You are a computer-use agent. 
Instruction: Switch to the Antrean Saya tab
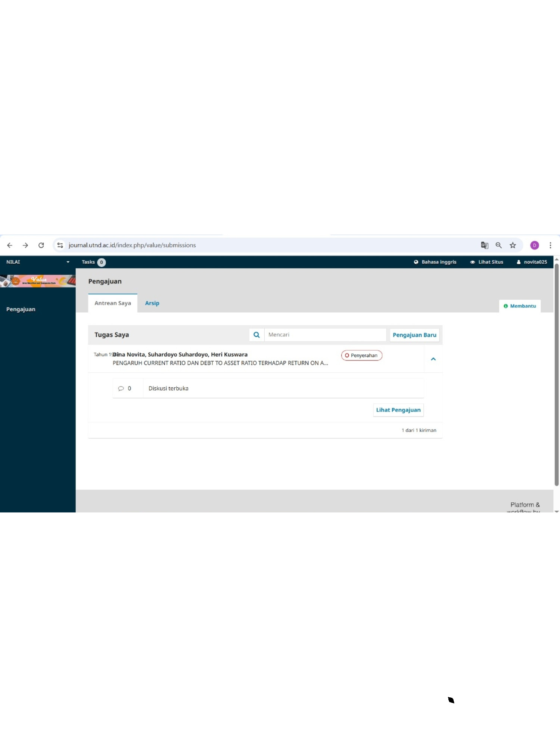113,303
